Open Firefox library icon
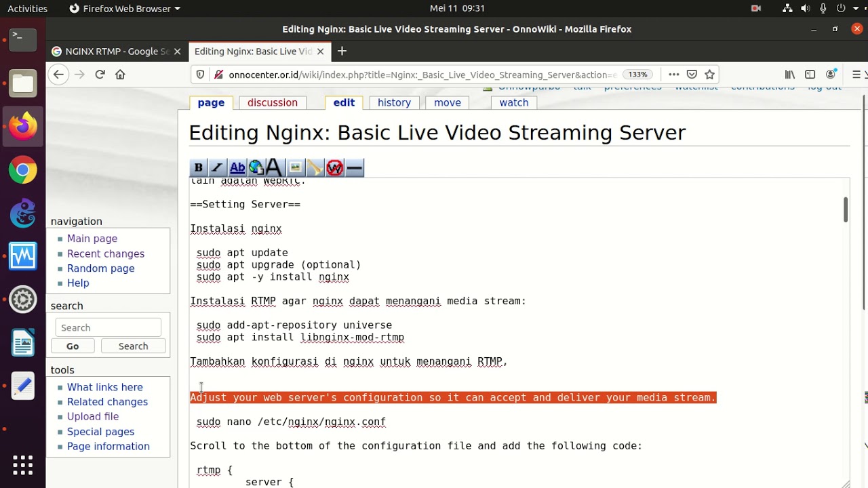868x488 pixels. [789, 75]
